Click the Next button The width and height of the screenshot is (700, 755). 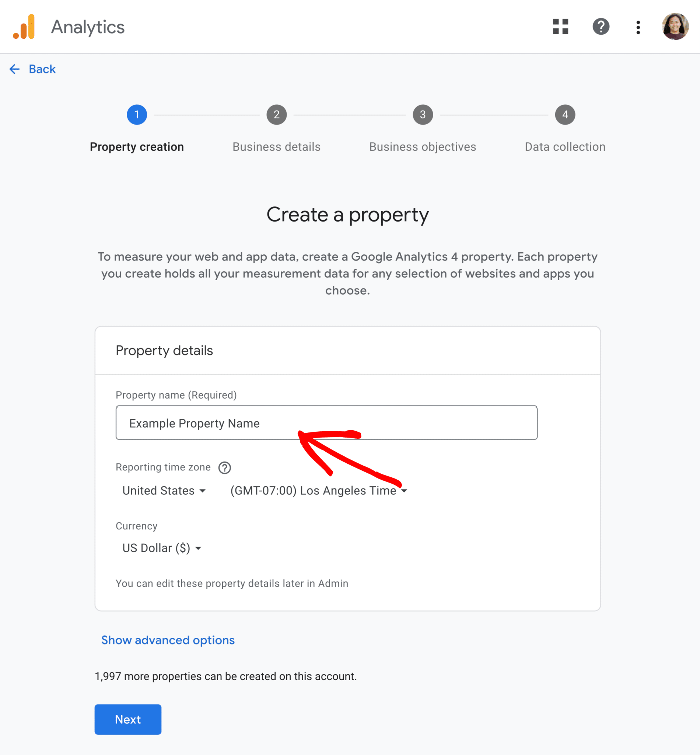click(127, 719)
